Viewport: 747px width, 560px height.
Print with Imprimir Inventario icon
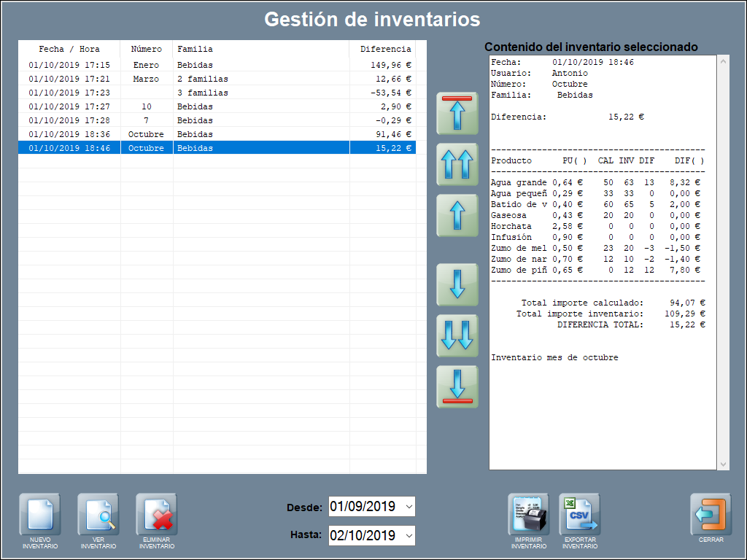(528, 515)
